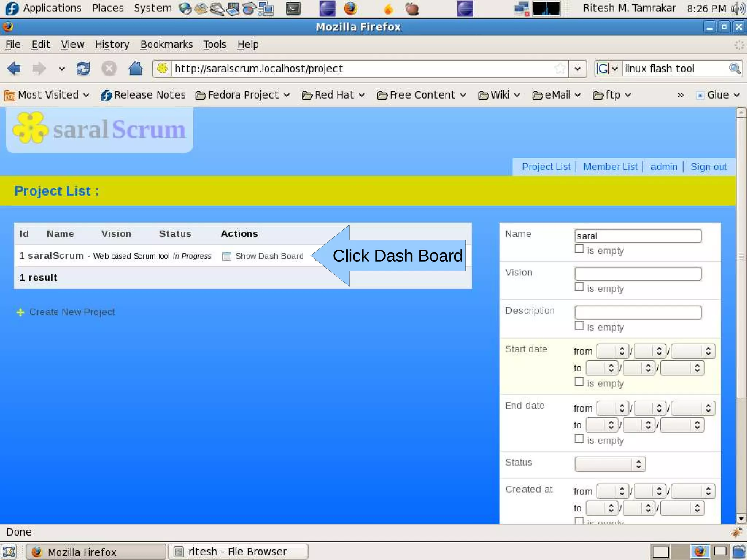Open the back/forward history dropdown arrow
747x560 pixels.
pos(62,68)
